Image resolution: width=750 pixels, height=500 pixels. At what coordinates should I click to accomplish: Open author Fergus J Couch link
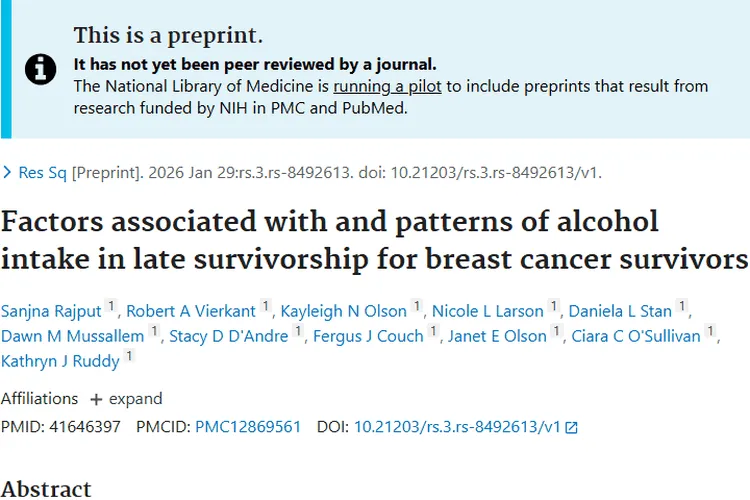(368, 336)
